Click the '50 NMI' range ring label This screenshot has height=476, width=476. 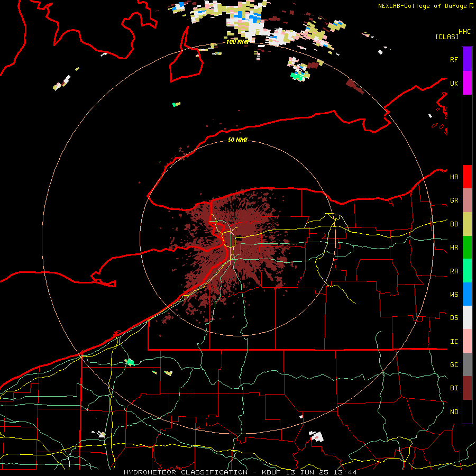click(237, 140)
